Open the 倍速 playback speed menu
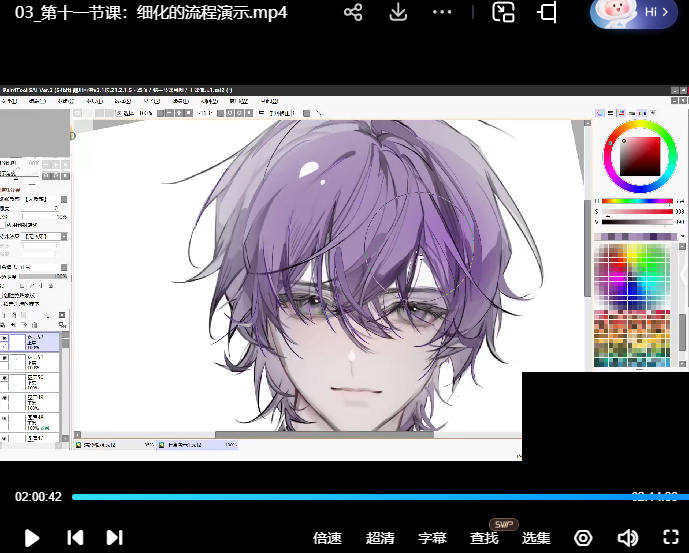This screenshot has height=553, width=689. (x=327, y=538)
